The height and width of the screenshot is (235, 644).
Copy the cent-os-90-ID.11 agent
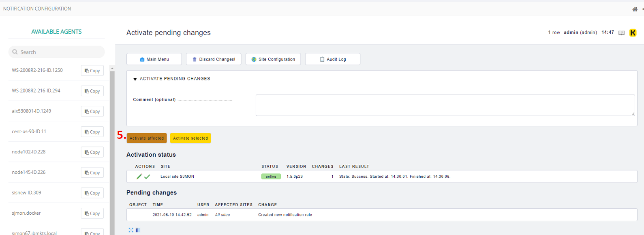92,132
